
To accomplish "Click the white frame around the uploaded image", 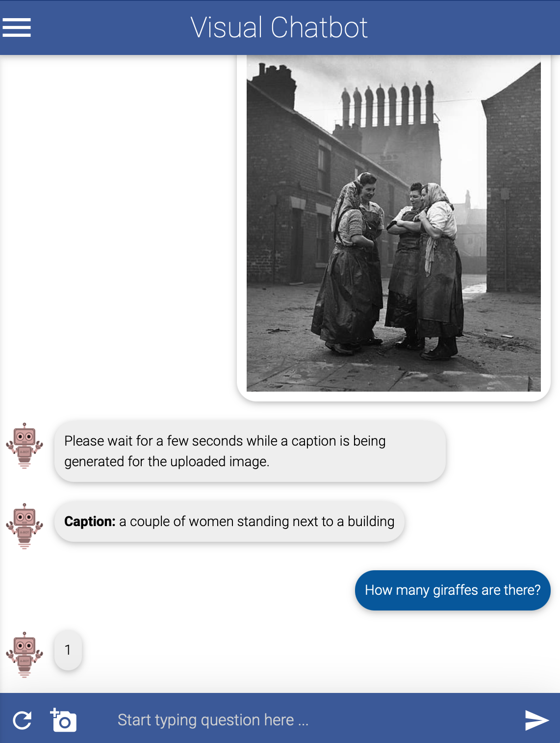I will point(394,397).
